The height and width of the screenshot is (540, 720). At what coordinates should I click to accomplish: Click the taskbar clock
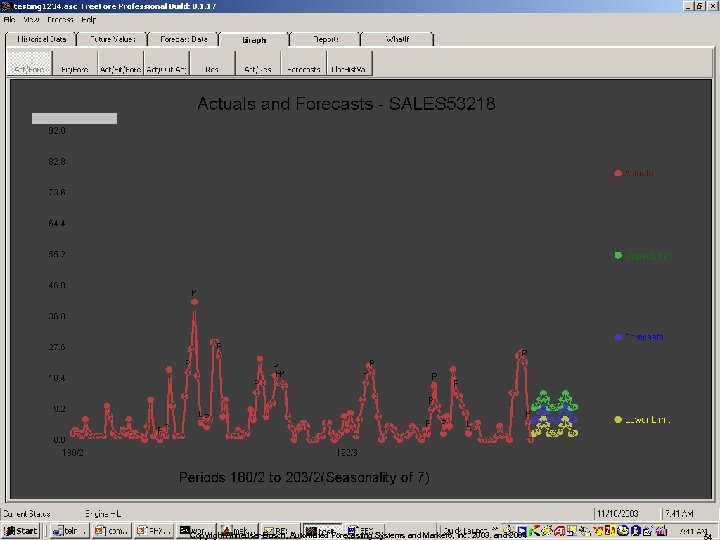click(694, 531)
